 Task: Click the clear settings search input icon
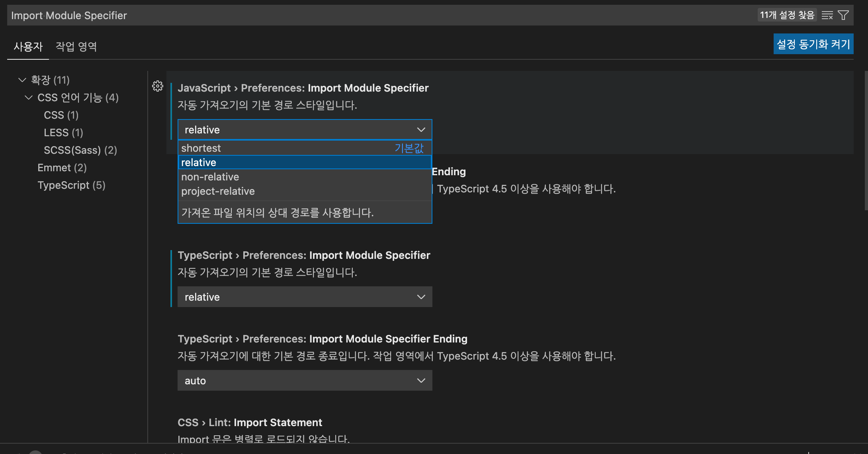click(x=827, y=15)
